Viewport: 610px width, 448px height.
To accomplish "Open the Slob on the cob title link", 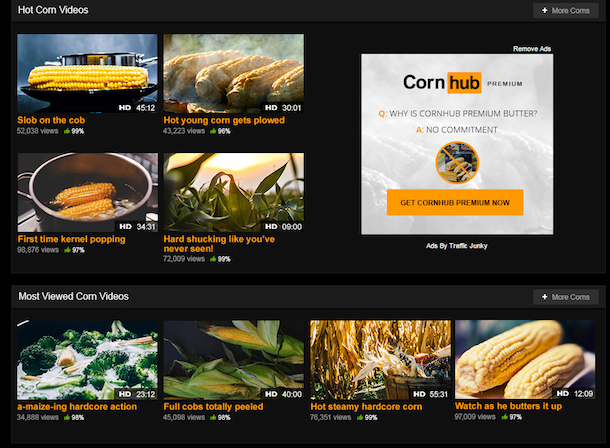I will point(51,120).
